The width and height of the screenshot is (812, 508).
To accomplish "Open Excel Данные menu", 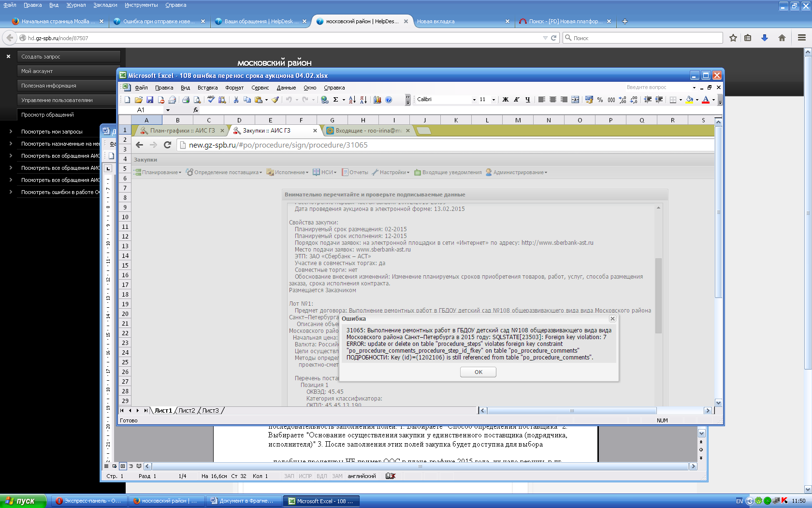I will pos(286,88).
